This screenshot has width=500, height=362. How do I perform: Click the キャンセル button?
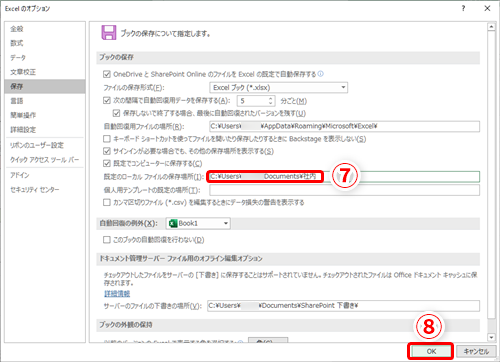[x=476, y=351]
